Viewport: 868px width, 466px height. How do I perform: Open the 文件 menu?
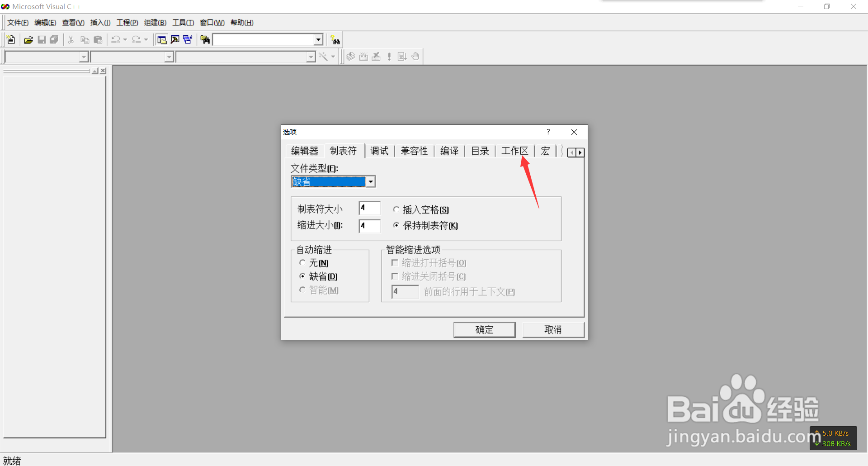(18, 23)
